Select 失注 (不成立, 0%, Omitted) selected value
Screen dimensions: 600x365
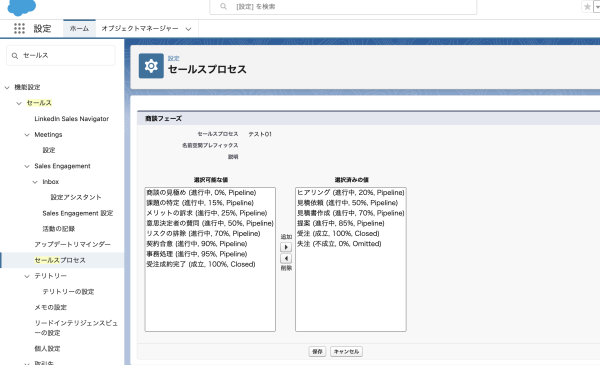[339, 244]
